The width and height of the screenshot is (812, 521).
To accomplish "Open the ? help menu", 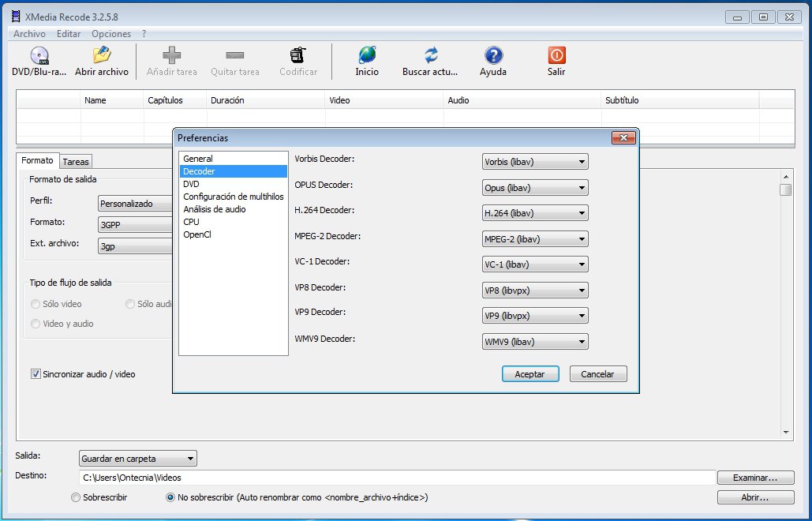I will point(144,34).
